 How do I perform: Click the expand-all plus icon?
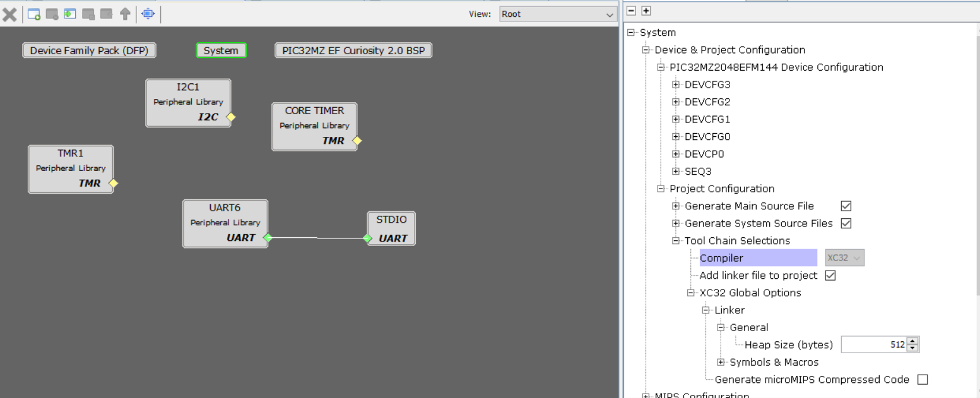(x=646, y=11)
